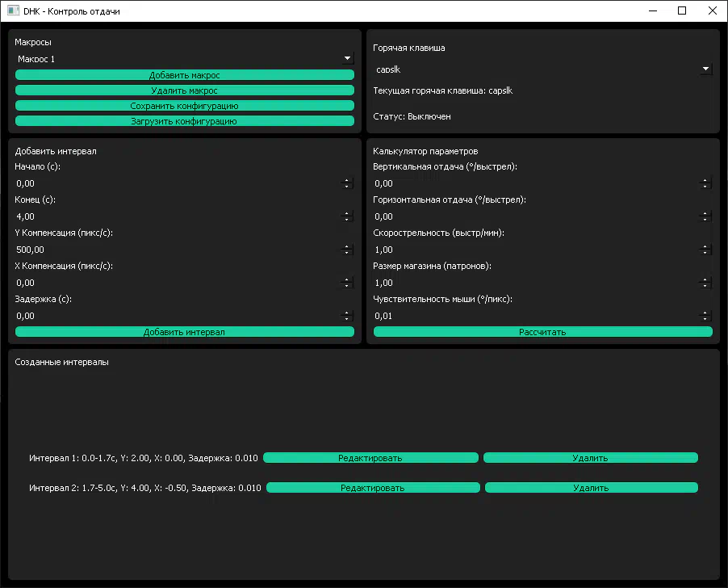This screenshot has width=728, height=588.
Task: Click the DHK application icon in title bar
Action: tap(14, 10)
